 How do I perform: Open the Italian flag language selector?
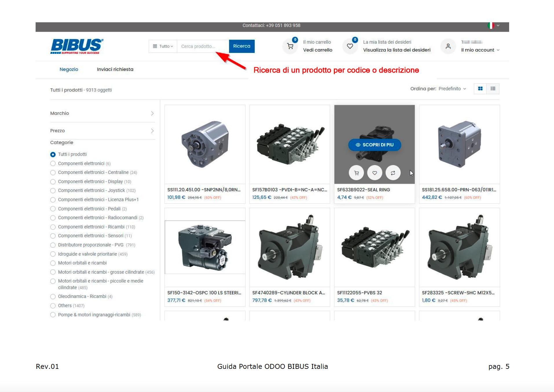pos(493,25)
